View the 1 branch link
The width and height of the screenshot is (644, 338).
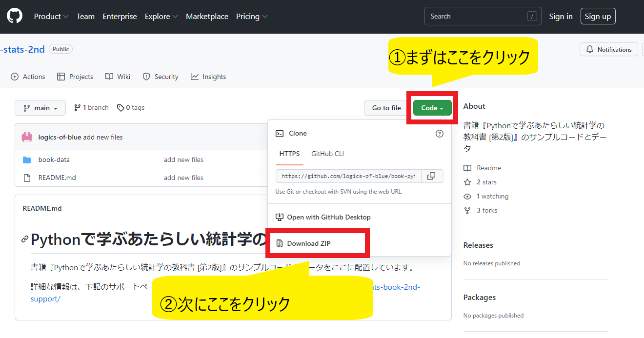click(x=91, y=107)
